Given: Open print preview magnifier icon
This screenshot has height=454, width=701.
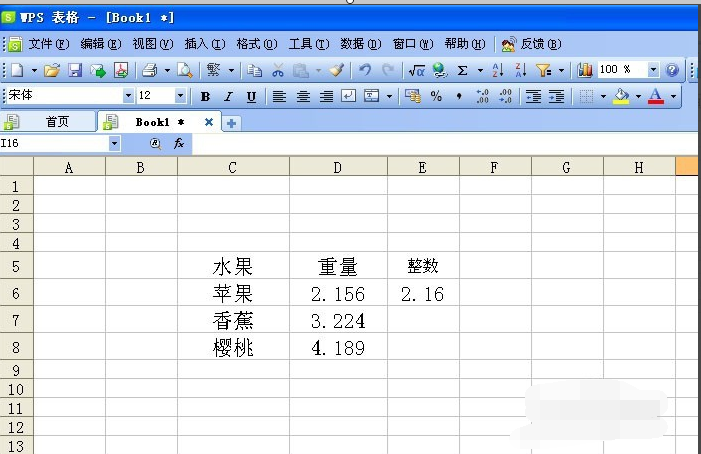Looking at the screenshot, I should click(x=184, y=70).
